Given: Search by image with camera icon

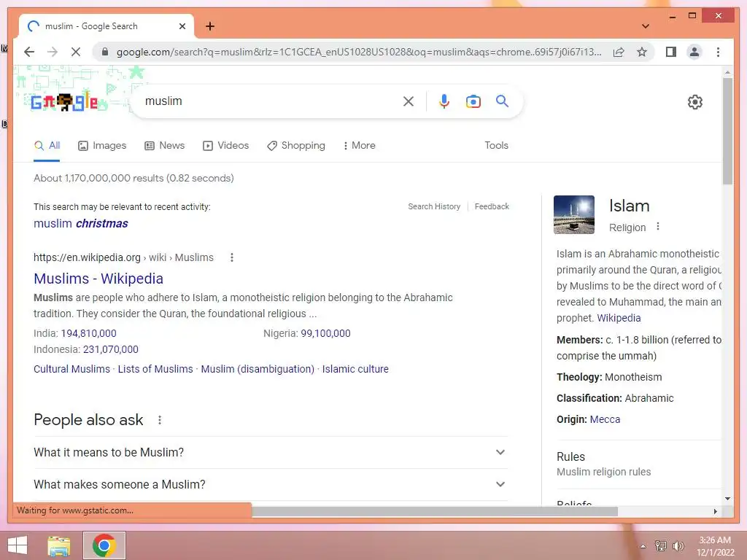Looking at the screenshot, I should point(473,101).
